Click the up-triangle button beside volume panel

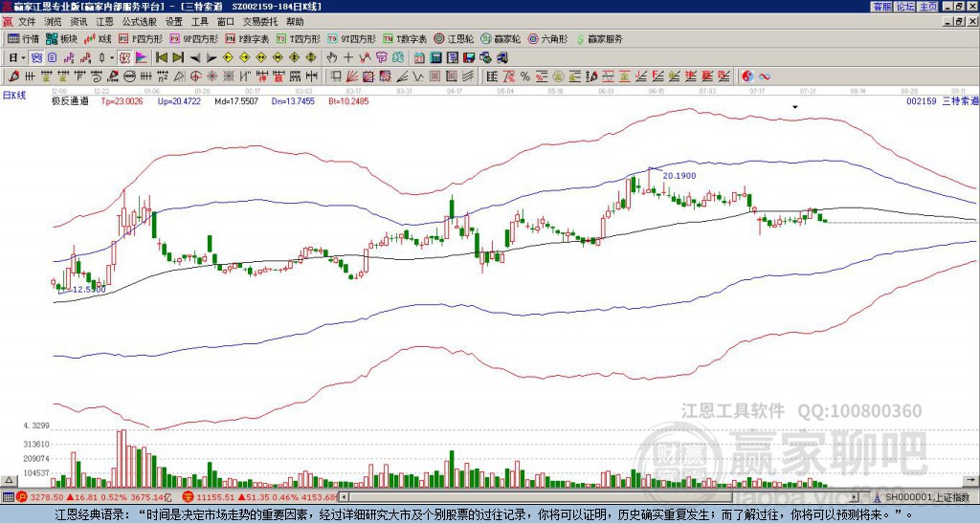coord(8,480)
